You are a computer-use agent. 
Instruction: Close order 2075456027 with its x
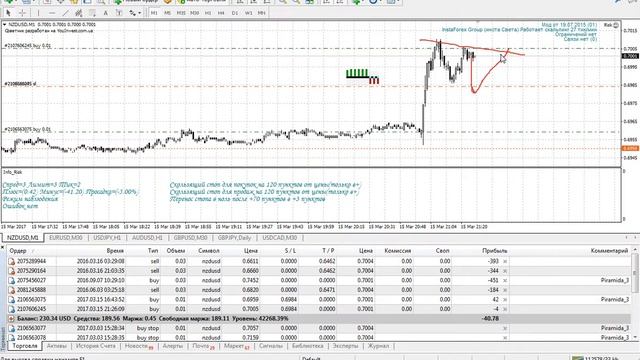pyautogui.click(x=505, y=280)
